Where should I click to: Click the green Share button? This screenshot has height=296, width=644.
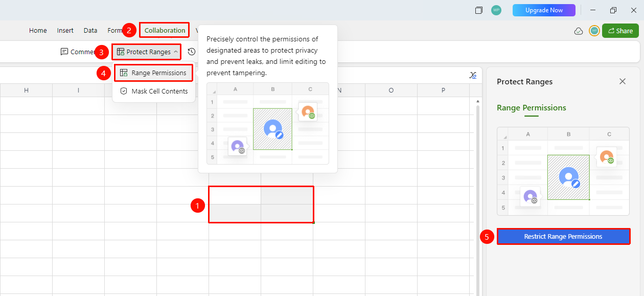coord(620,31)
